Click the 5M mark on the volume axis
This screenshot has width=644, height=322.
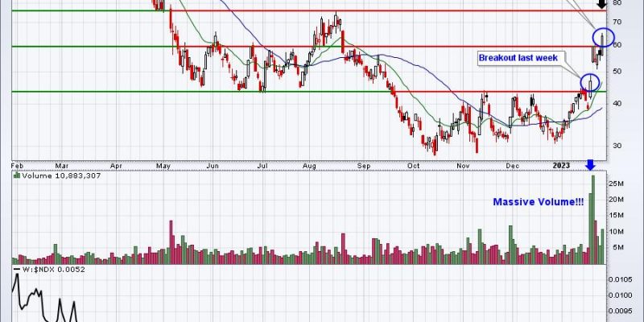click(620, 247)
